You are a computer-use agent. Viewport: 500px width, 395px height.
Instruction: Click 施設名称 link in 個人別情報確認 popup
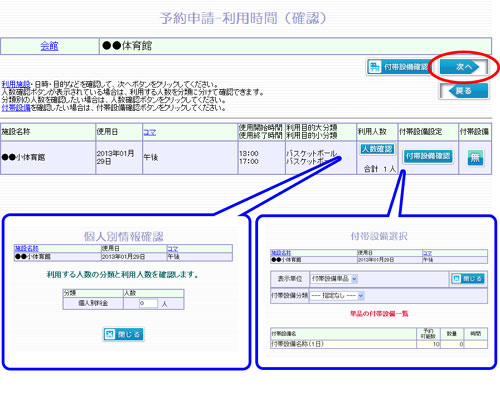click(x=27, y=248)
